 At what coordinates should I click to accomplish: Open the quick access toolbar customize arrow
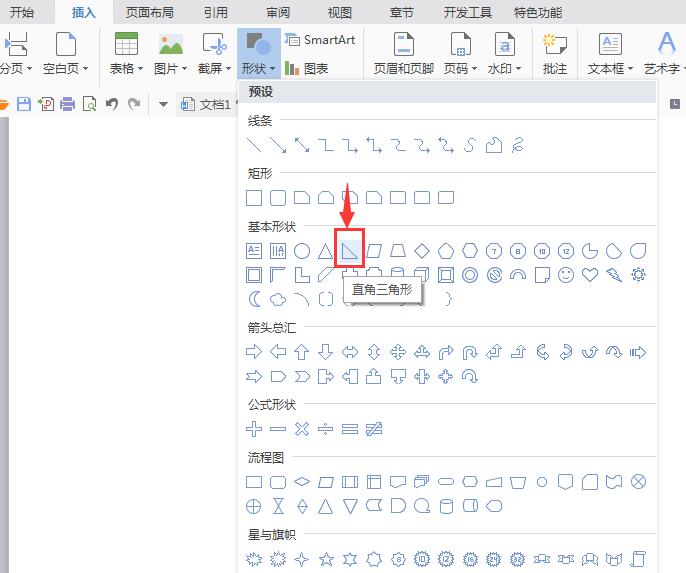163,104
